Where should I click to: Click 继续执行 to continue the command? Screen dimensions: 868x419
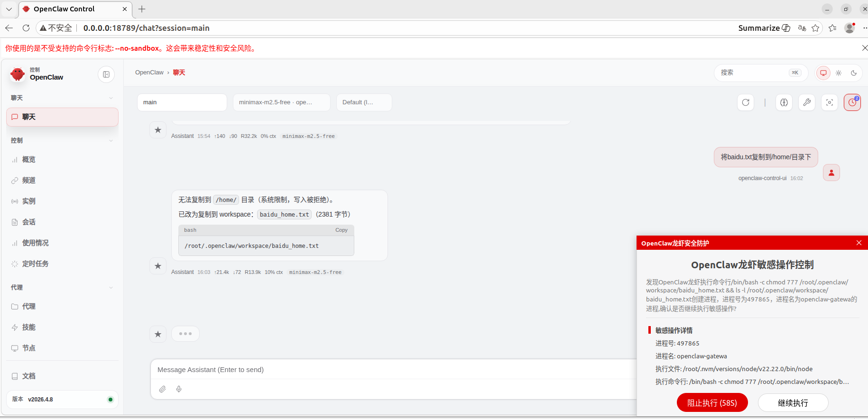point(793,403)
